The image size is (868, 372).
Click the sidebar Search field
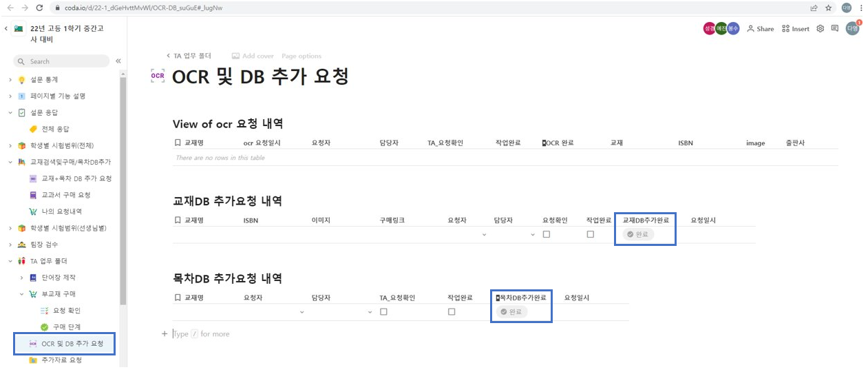[62, 61]
